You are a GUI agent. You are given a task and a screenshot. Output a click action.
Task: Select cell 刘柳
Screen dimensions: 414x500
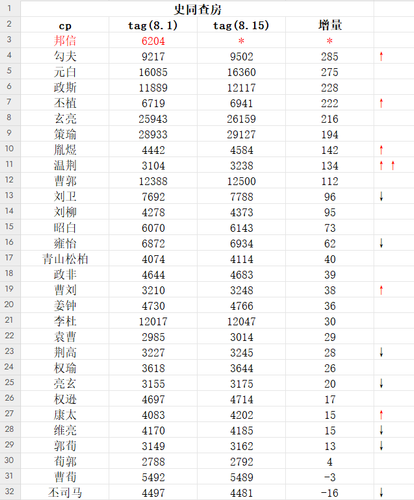65,212
